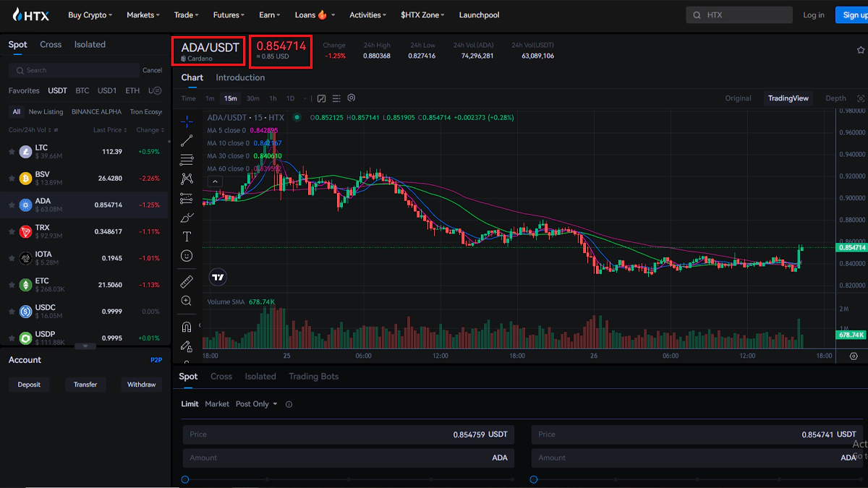Click the fullscreen chart icon
Screen dimensions: 868x488
861,98
